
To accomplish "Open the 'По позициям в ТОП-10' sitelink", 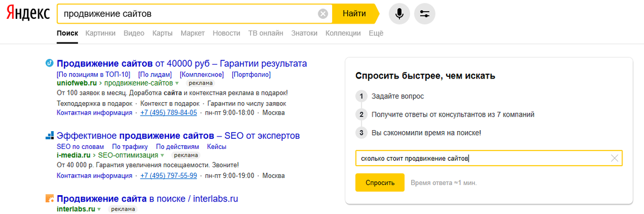I will click(93, 75).
